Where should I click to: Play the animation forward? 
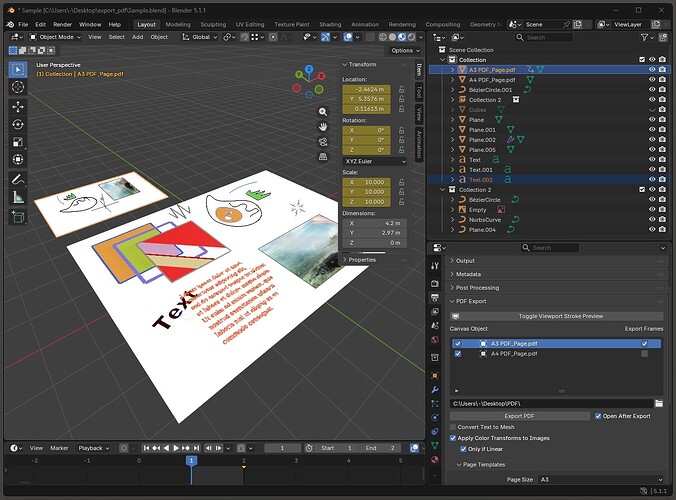176,448
